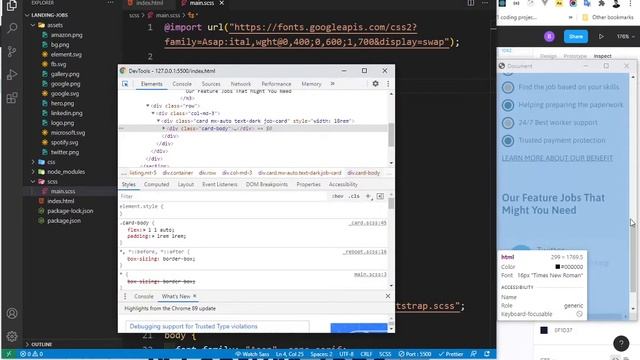The height and width of the screenshot is (360, 640).
Task: Open DevTools settings gear
Action: coord(376,84)
